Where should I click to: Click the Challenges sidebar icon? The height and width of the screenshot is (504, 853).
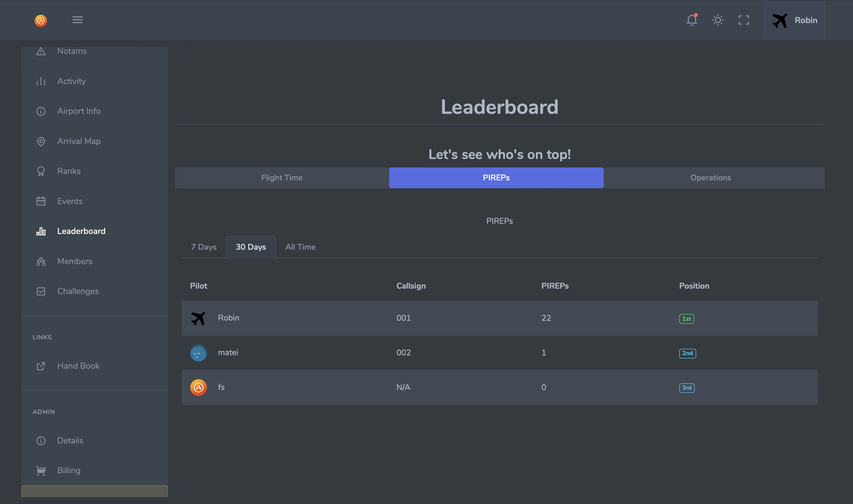pos(41,291)
